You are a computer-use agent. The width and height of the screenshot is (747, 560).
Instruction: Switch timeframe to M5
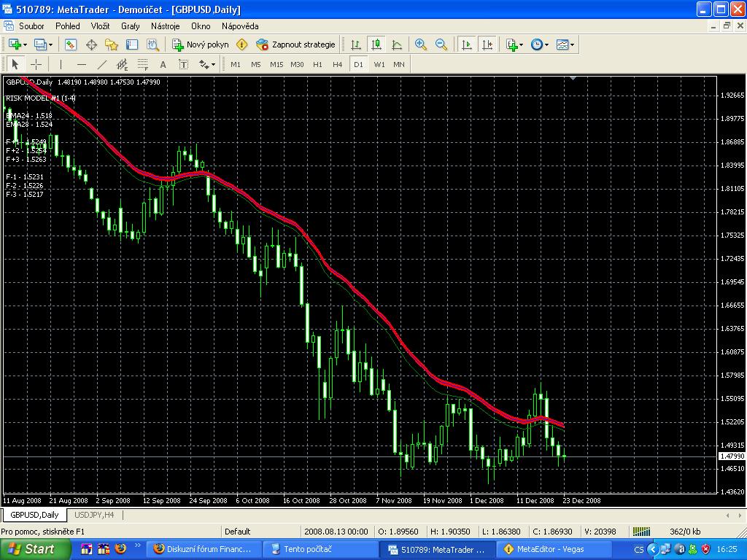pos(256,64)
